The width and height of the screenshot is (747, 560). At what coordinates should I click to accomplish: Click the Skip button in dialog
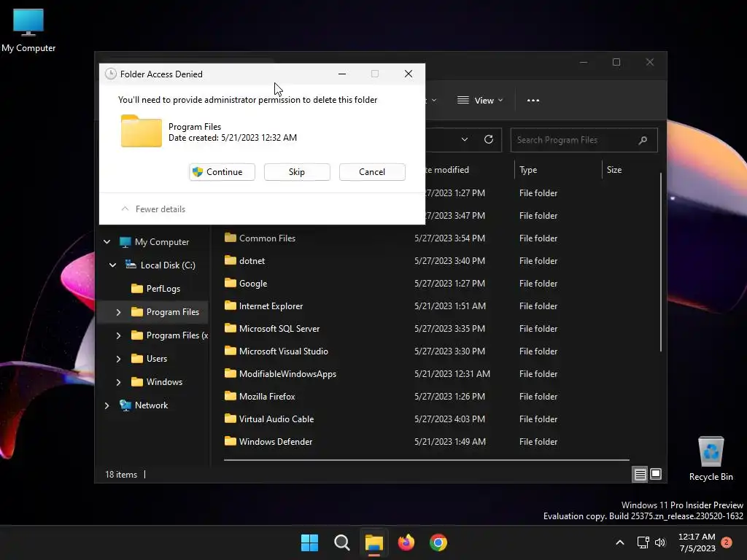click(297, 172)
